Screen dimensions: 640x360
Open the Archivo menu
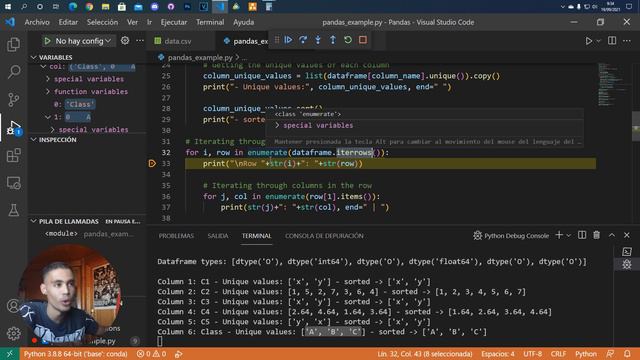tap(37, 22)
